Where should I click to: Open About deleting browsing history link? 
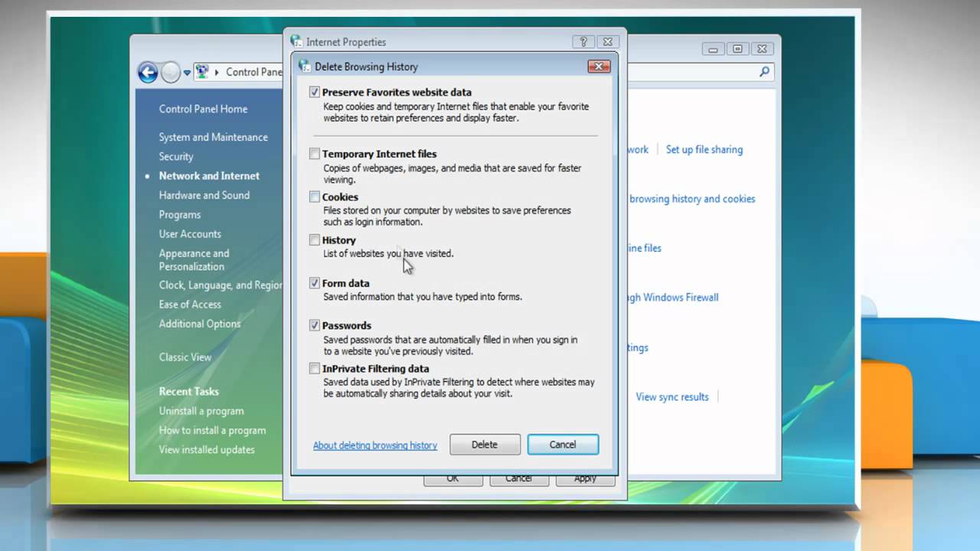[375, 445]
